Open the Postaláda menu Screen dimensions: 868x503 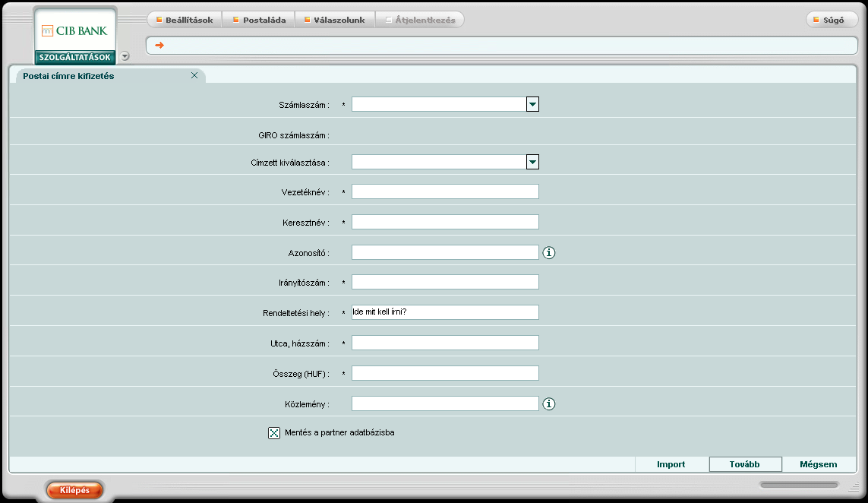click(258, 20)
